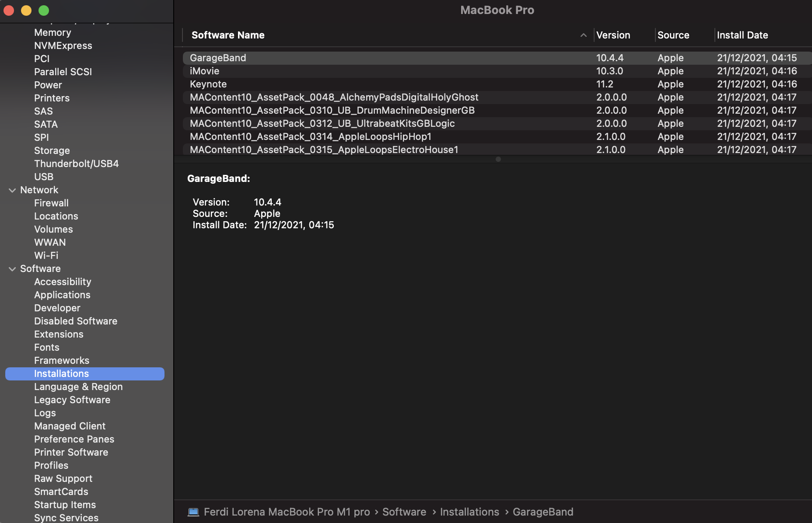812x523 pixels.
Task: Select Printer Software in the sidebar
Action: click(x=71, y=453)
